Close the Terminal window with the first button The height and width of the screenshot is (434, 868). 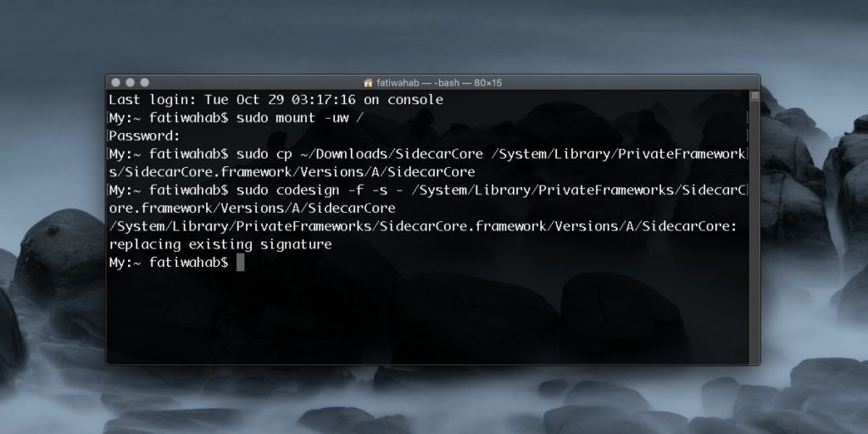[x=115, y=82]
